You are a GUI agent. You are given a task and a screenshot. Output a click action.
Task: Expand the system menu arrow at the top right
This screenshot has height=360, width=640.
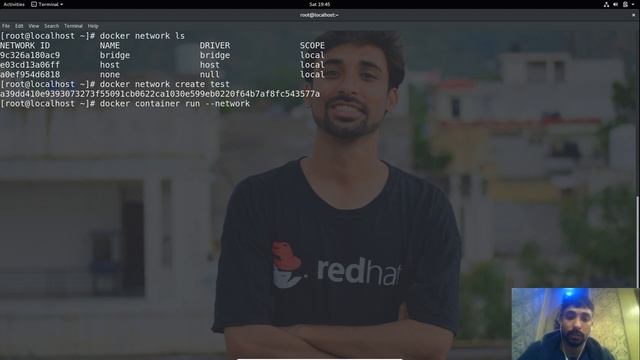tap(633, 4)
